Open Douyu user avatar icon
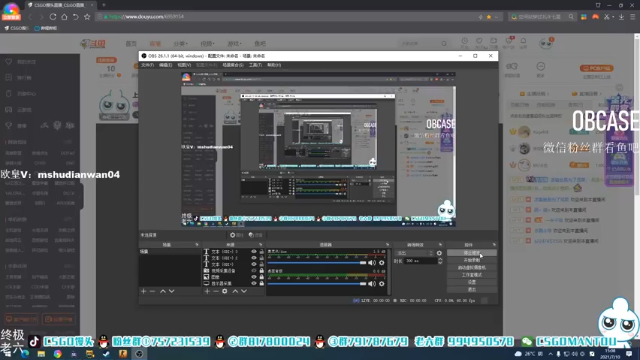Image resolution: width=640 pixels, height=360 pixels. (546, 43)
